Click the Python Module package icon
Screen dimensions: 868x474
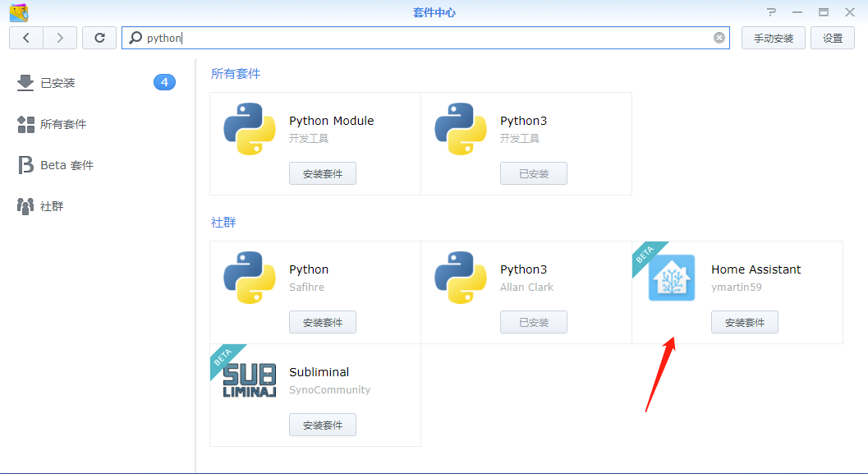pyautogui.click(x=250, y=129)
